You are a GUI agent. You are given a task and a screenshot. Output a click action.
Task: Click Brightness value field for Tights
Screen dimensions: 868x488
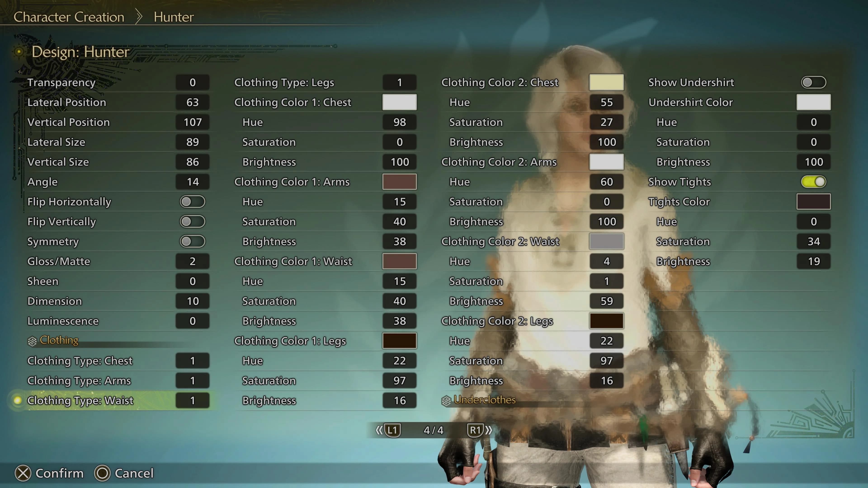(x=814, y=261)
